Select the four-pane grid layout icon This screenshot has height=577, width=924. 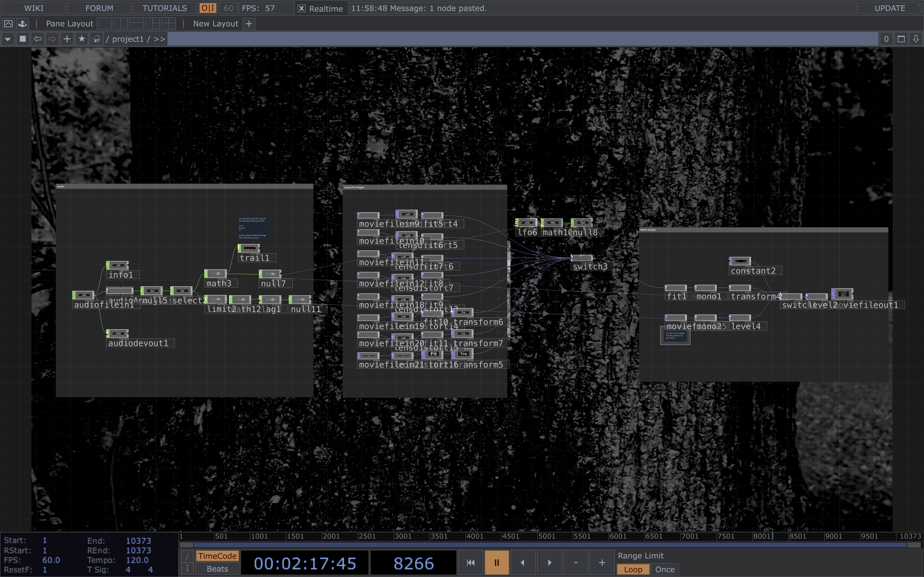point(168,24)
